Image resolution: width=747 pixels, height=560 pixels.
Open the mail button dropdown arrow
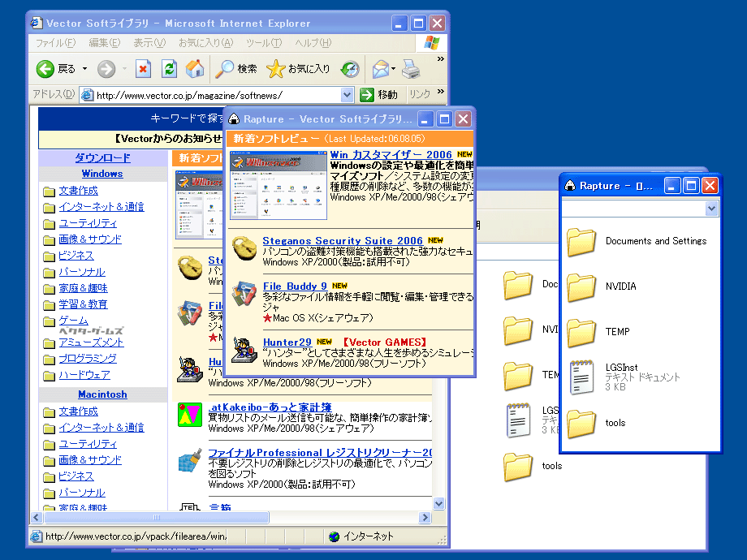393,69
